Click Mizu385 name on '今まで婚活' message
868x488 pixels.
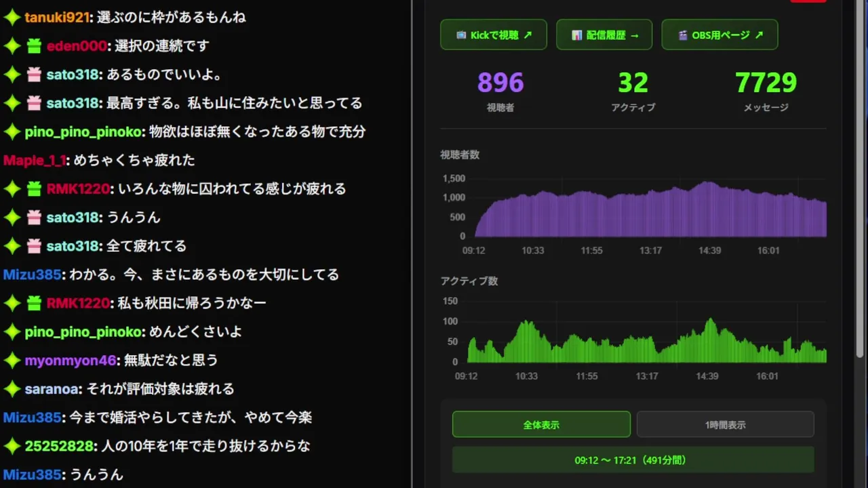pyautogui.click(x=33, y=418)
